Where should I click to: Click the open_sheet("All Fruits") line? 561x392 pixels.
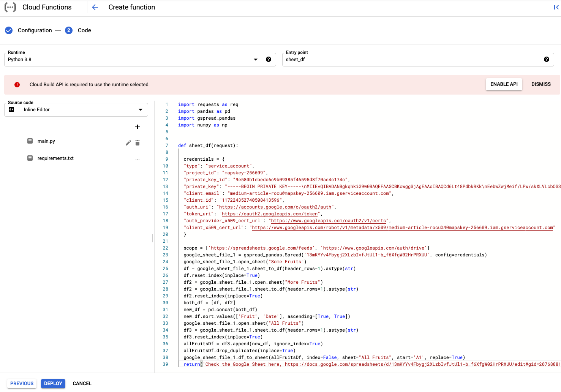click(243, 323)
